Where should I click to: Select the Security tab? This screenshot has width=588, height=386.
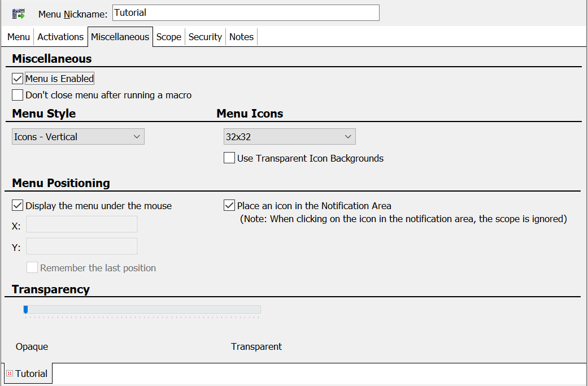click(205, 37)
